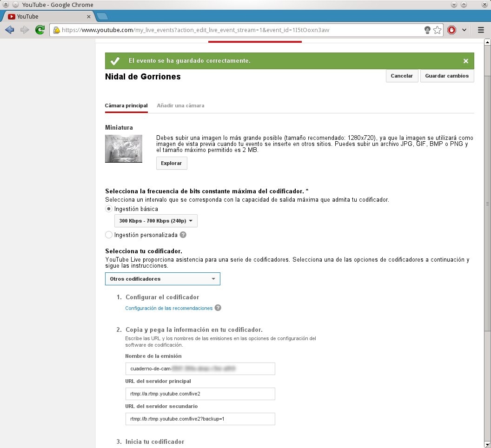Open the extensions overflow arrow next to ad-blocker

[x=464, y=30]
